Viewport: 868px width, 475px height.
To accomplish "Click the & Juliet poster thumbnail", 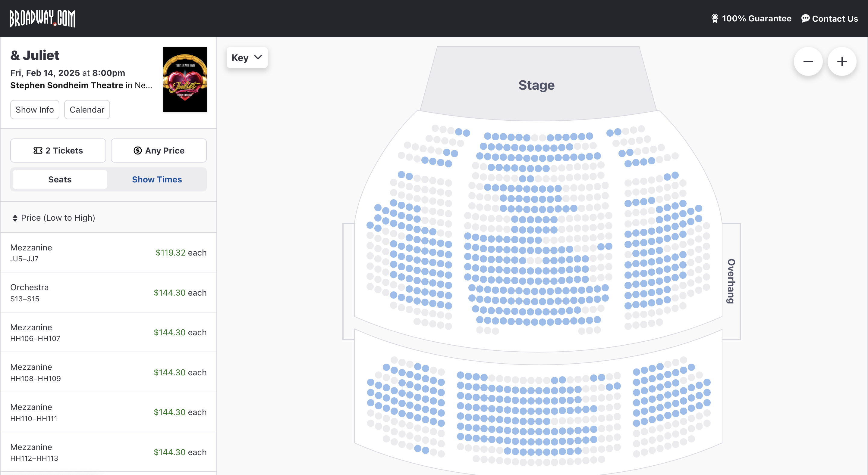I will click(x=185, y=79).
